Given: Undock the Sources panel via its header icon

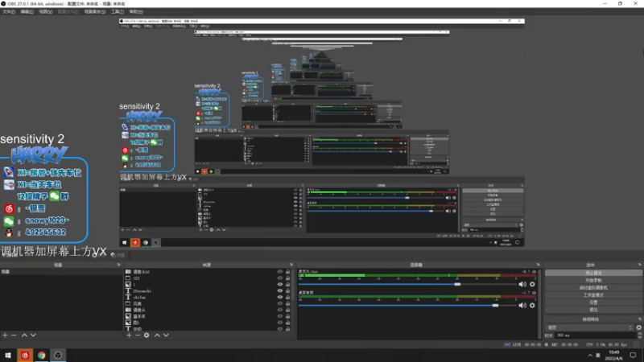Looking at the screenshot, I should [x=291, y=265].
